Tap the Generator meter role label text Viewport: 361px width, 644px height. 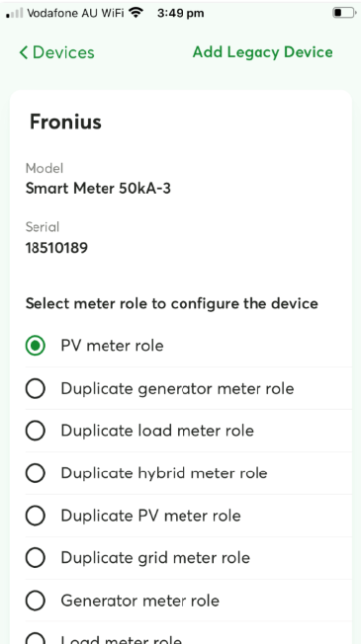(140, 601)
